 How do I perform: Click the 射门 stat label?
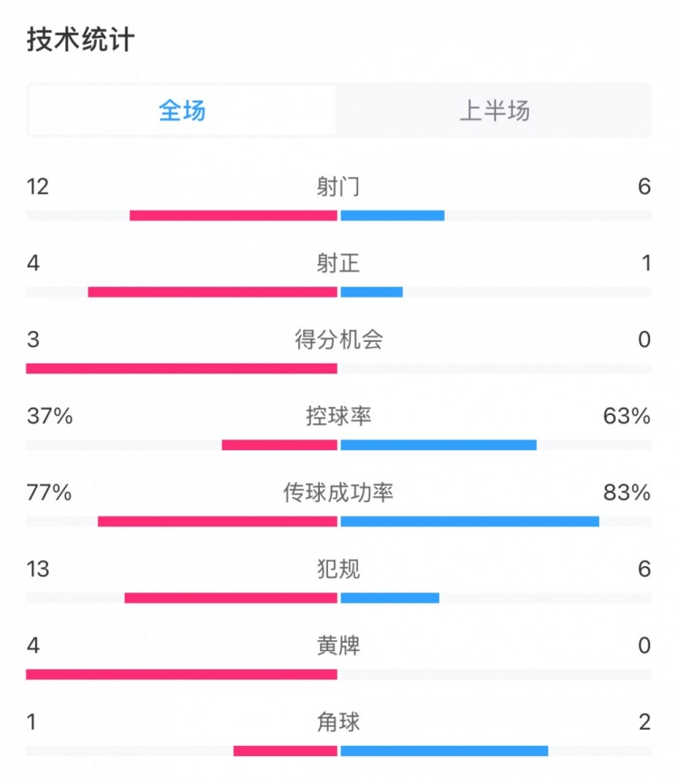[x=339, y=186]
